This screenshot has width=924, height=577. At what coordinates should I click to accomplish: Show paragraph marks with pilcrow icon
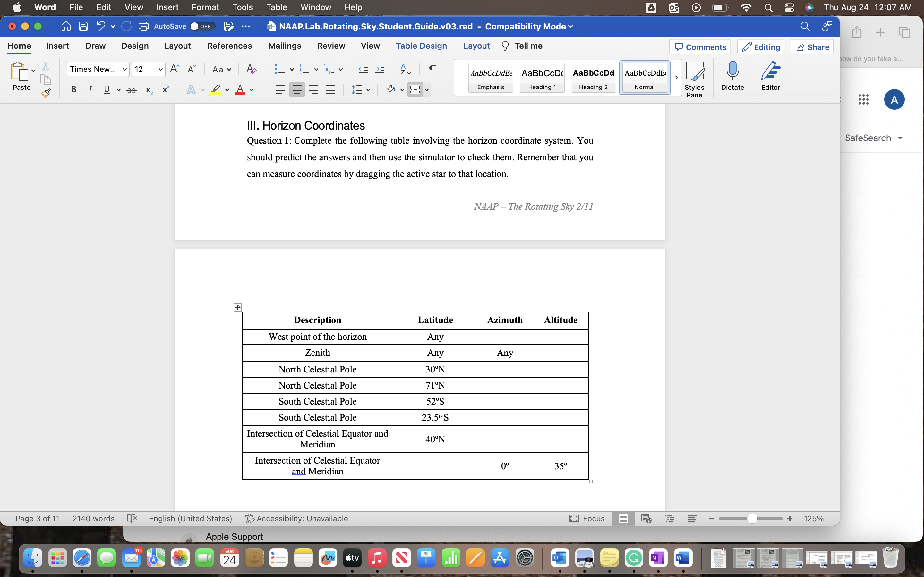point(432,69)
